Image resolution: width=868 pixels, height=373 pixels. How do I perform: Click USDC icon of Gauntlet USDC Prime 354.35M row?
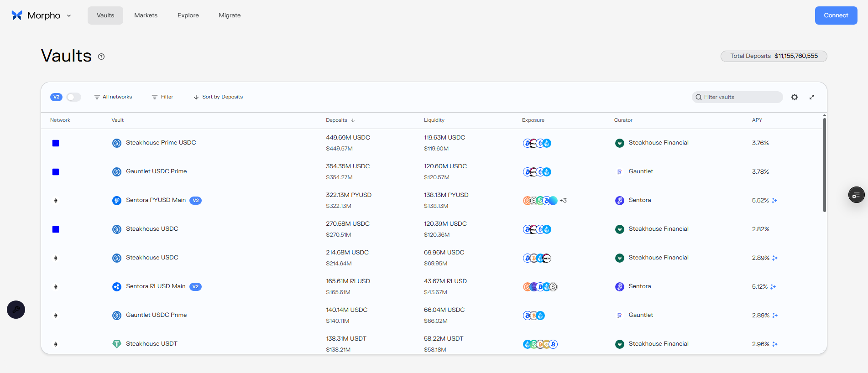tap(117, 172)
